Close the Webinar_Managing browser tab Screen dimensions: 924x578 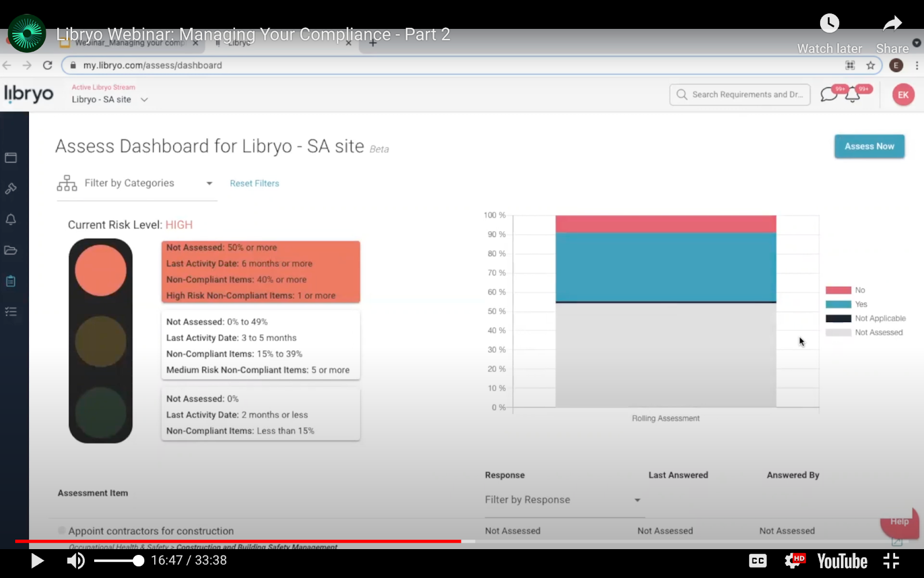click(x=195, y=43)
